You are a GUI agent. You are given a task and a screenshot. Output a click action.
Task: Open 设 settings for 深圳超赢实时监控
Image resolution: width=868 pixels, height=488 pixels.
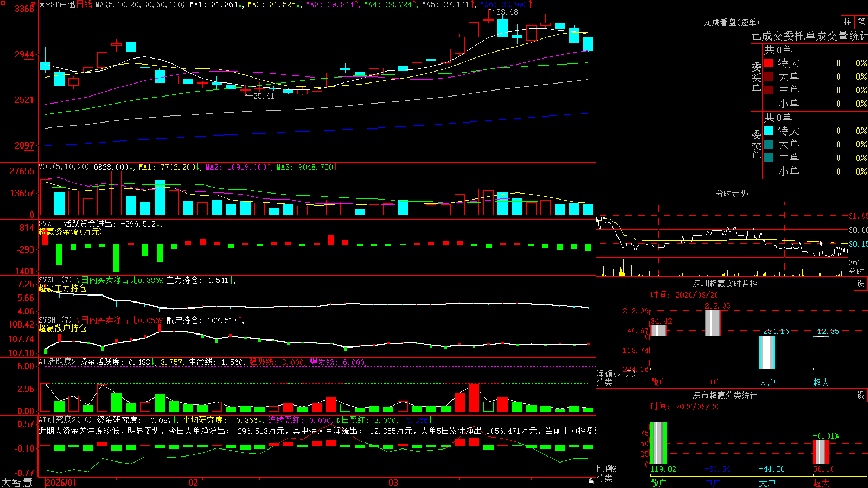(x=861, y=284)
